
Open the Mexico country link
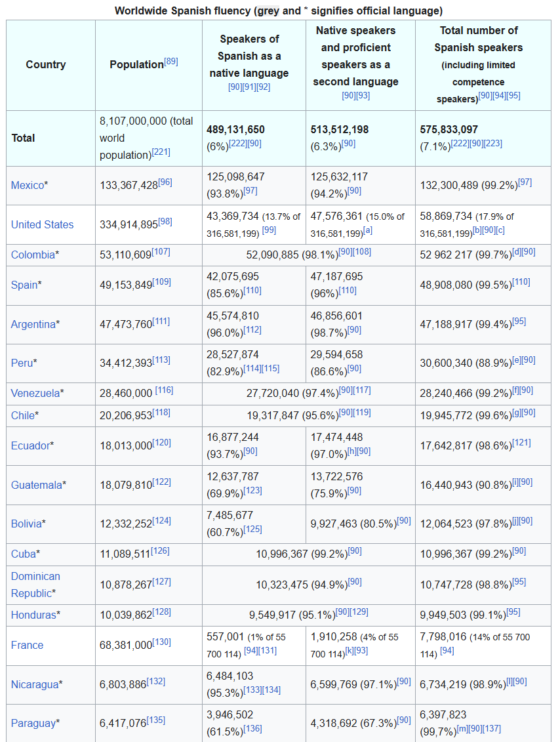point(29,186)
